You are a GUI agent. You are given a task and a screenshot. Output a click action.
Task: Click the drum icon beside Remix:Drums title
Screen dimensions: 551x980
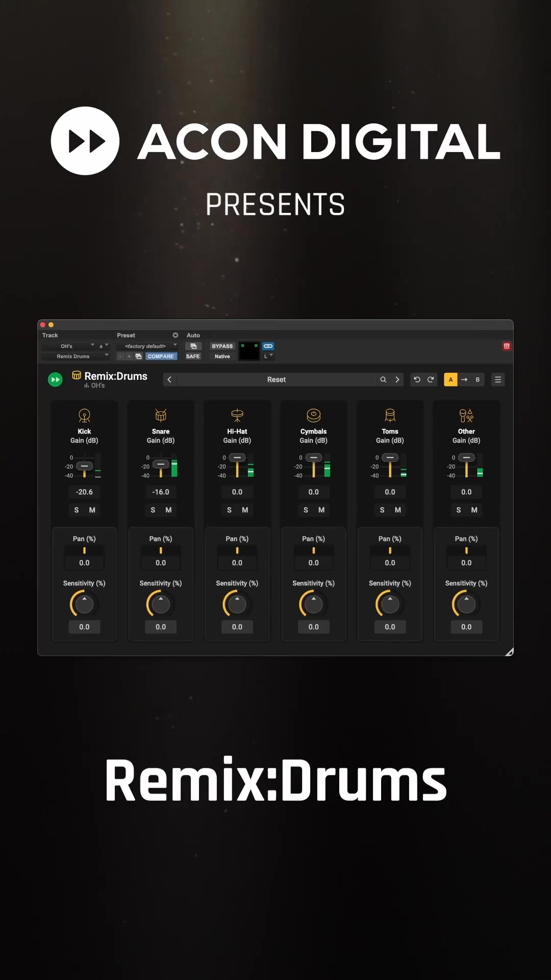coord(77,375)
